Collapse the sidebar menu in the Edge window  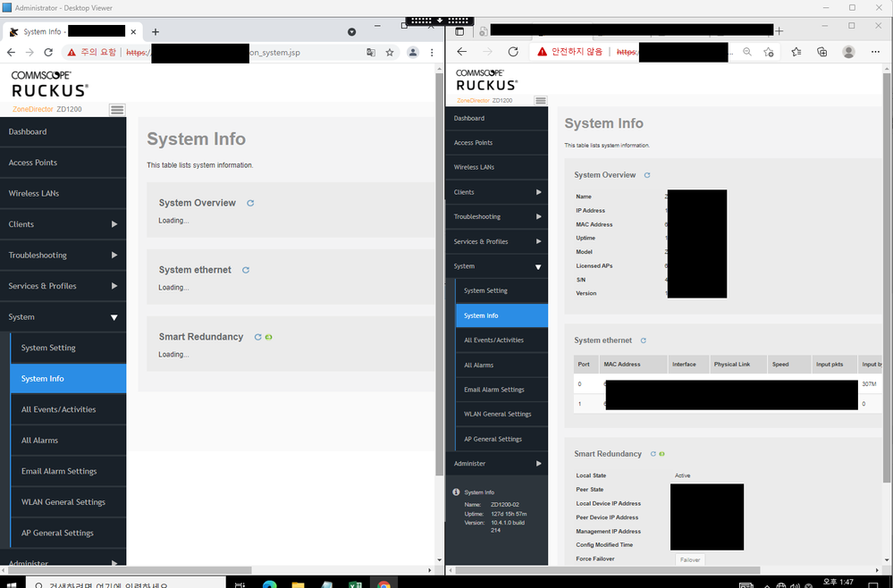coord(540,101)
